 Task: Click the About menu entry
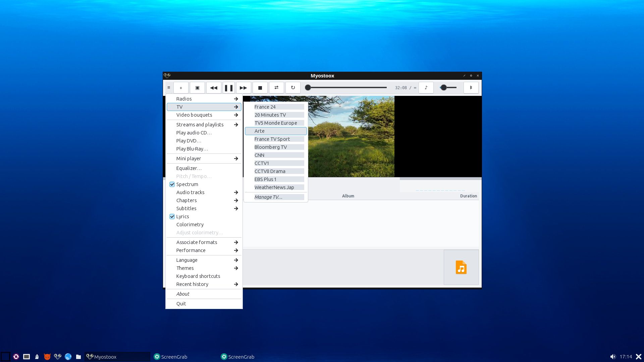coord(204,294)
